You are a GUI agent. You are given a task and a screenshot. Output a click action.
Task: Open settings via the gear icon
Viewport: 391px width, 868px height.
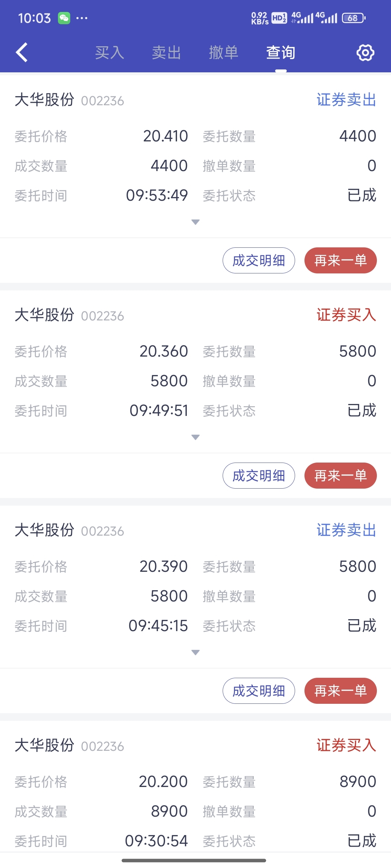point(365,53)
